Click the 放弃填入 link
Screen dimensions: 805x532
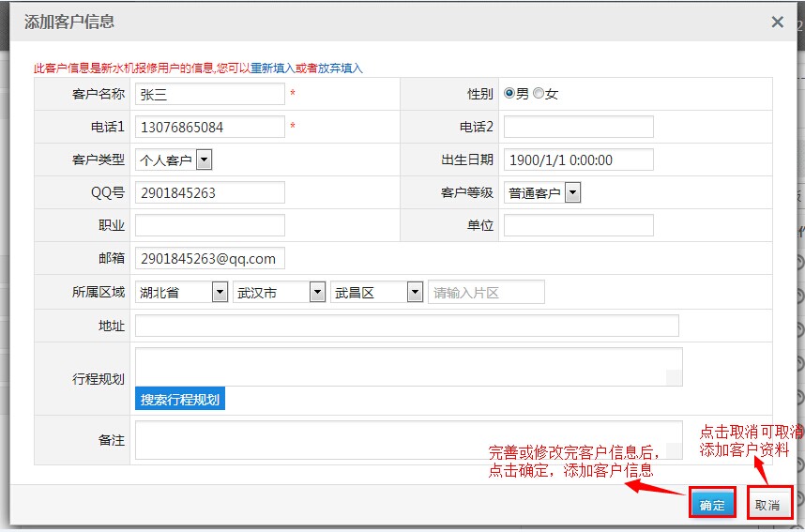click(341, 68)
